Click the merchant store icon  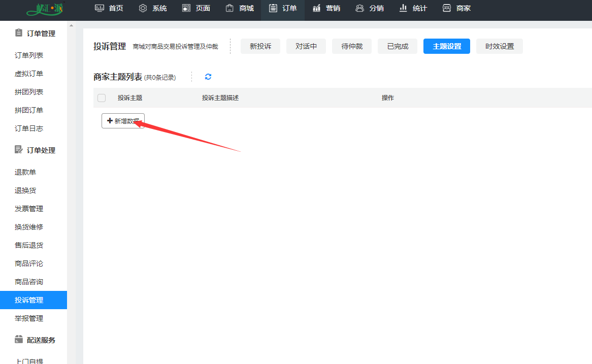coord(447,8)
